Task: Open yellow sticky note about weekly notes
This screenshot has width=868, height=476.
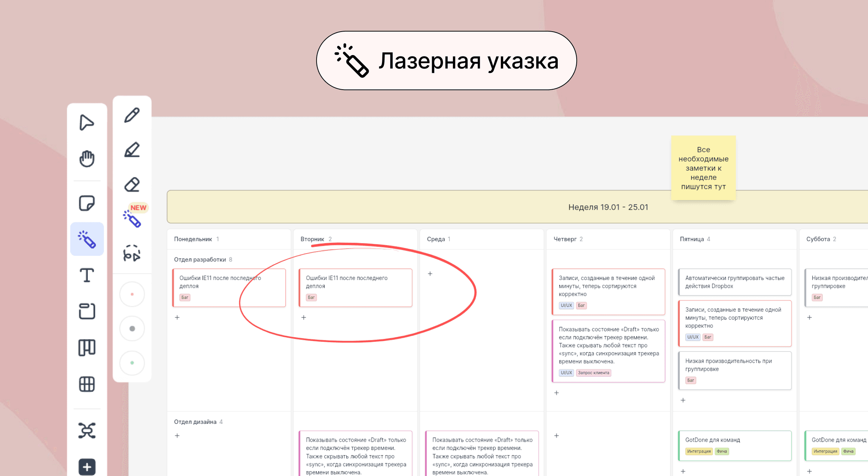Action: point(703,168)
